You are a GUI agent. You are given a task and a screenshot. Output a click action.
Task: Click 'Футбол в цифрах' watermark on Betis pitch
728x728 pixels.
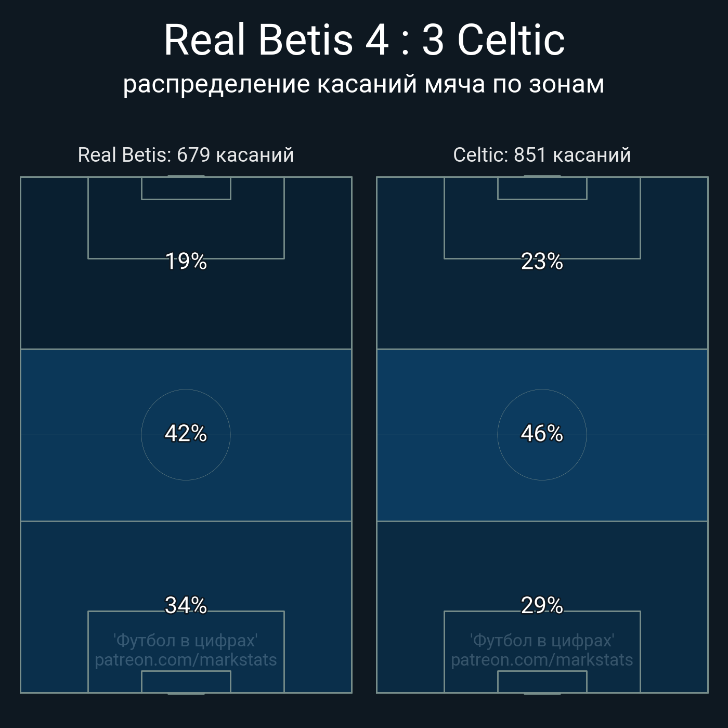click(186, 640)
